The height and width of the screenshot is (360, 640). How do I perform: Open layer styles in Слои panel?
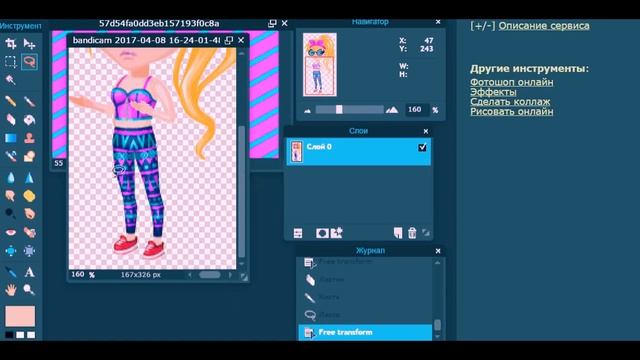tap(337, 233)
